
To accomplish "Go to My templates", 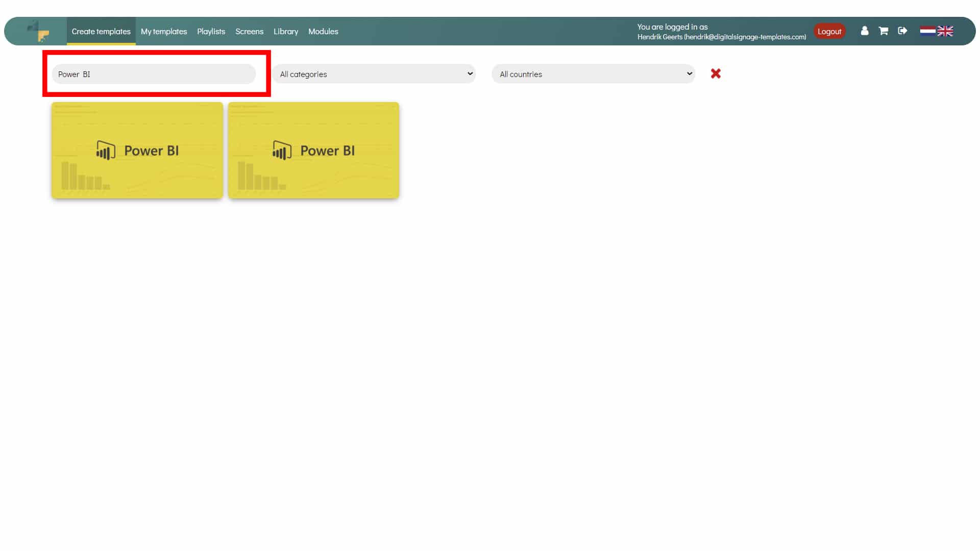I will pos(164,31).
